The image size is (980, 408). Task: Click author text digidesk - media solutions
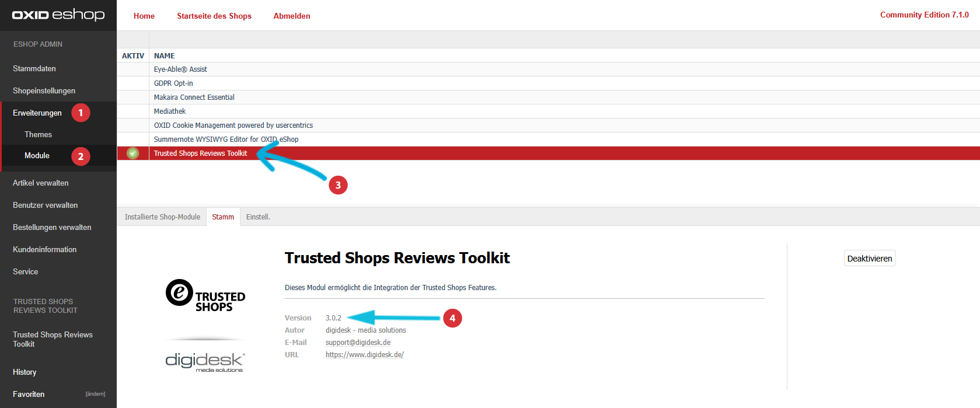(366, 330)
